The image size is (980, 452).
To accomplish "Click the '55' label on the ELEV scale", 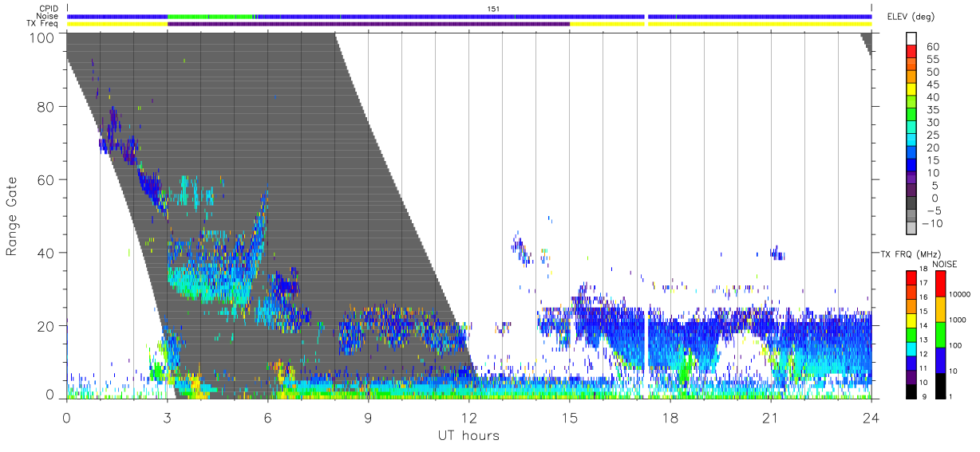I will point(931,60).
